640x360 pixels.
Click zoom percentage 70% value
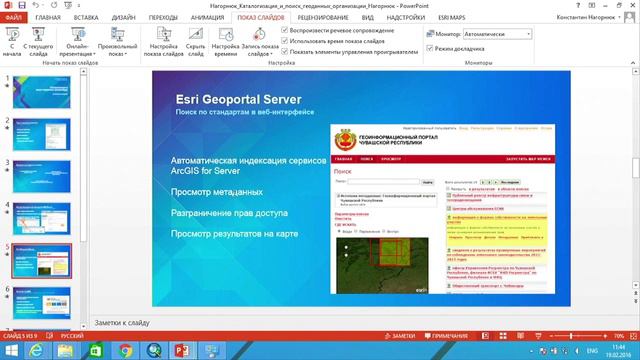pos(619,336)
